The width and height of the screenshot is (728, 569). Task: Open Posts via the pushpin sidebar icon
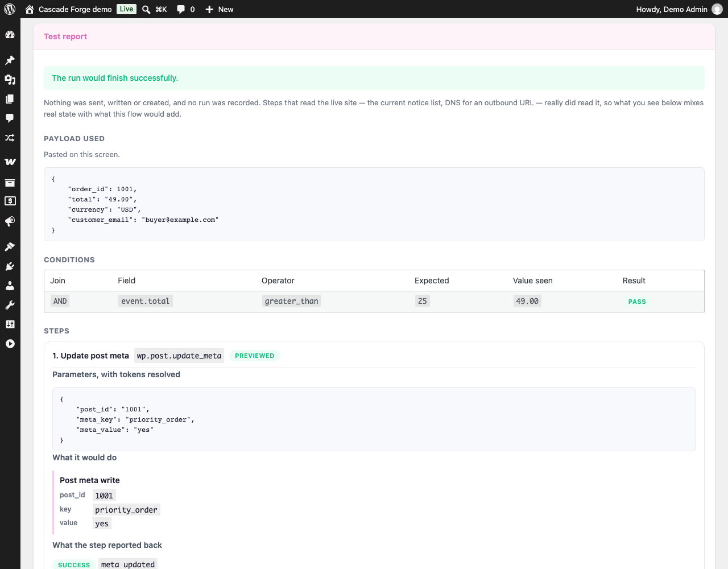point(10,60)
